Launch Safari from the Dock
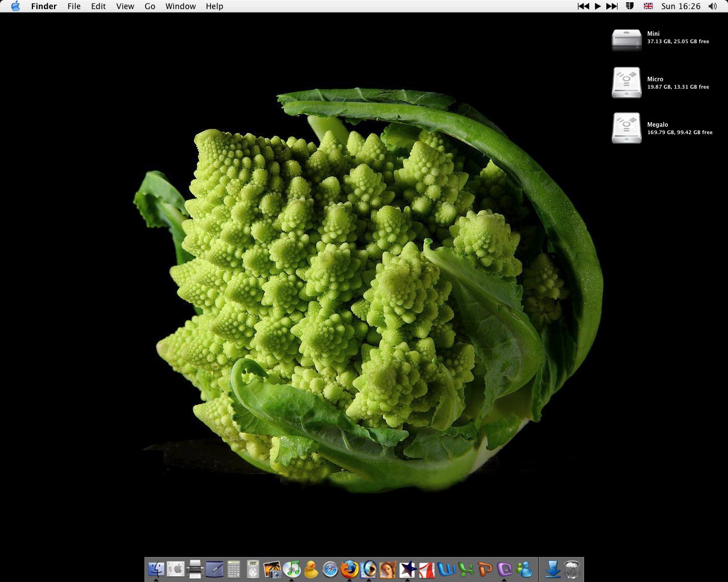 tap(330, 569)
